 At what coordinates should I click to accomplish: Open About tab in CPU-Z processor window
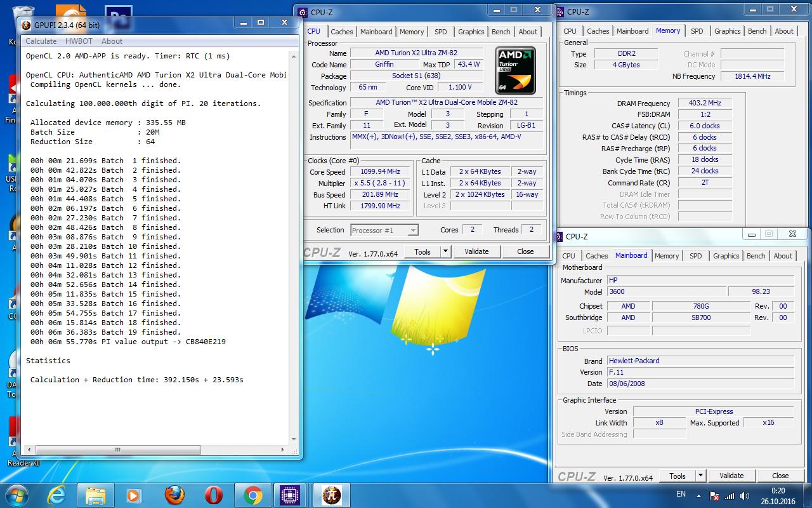point(528,32)
